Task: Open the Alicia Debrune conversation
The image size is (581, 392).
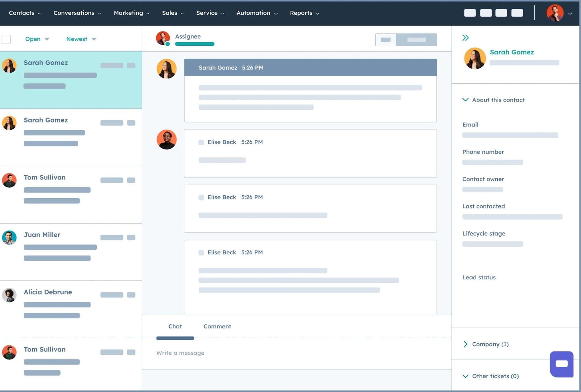Action: [x=71, y=310]
